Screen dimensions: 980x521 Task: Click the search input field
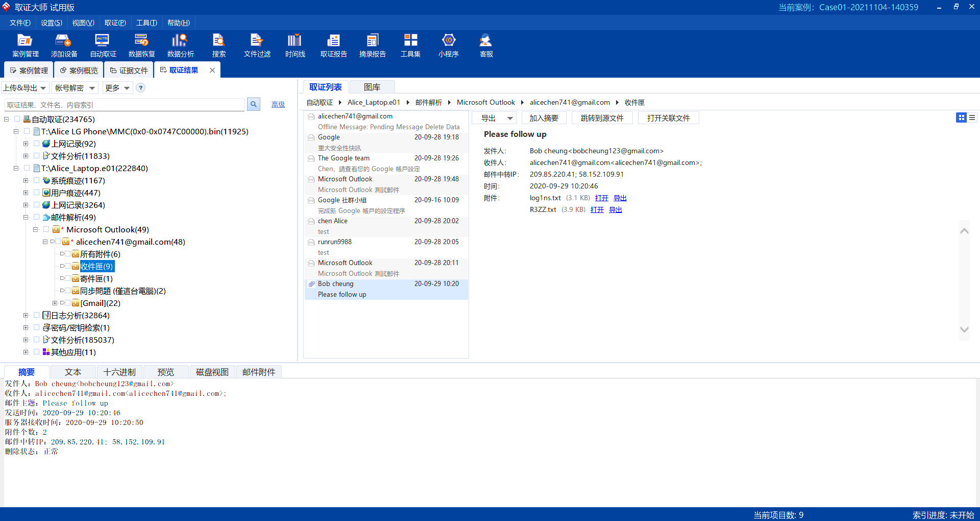[125, 105]
